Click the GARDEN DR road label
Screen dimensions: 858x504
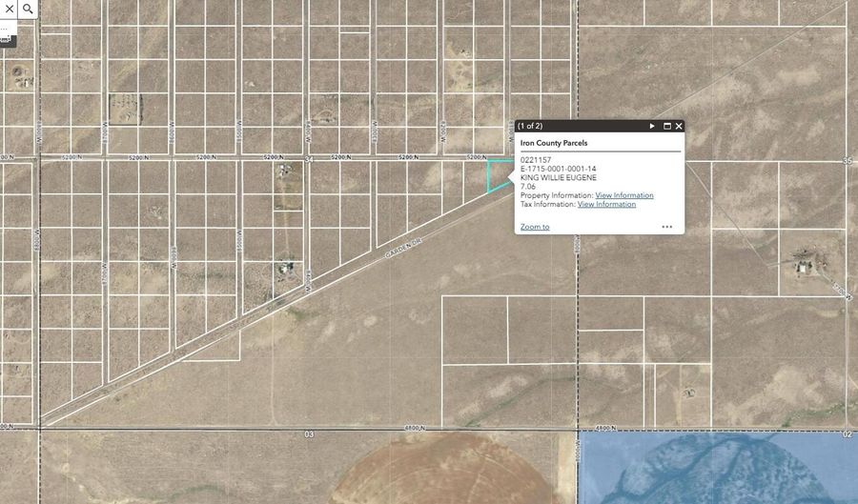pos(403,248)
